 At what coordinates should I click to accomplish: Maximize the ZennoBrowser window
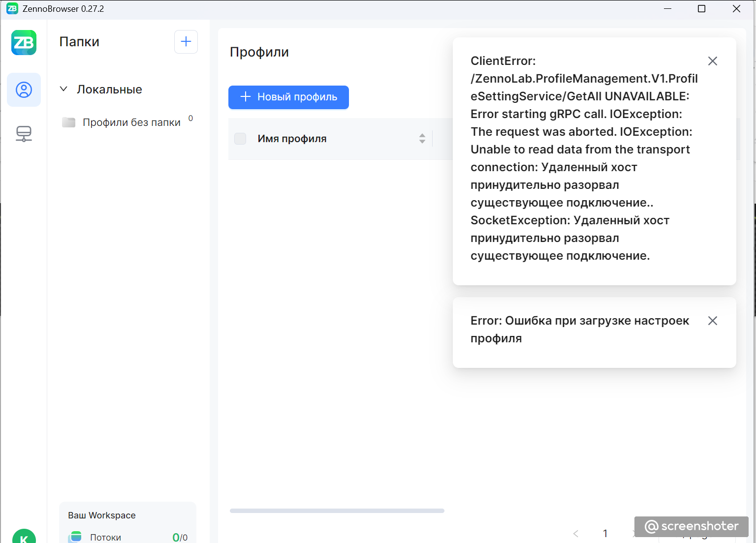702,9
